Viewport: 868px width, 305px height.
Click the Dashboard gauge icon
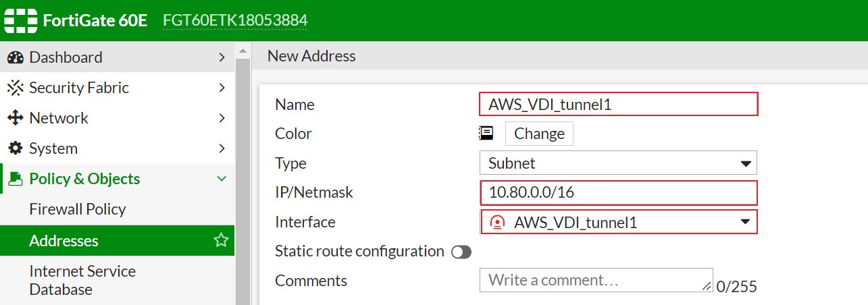[16, 57]
